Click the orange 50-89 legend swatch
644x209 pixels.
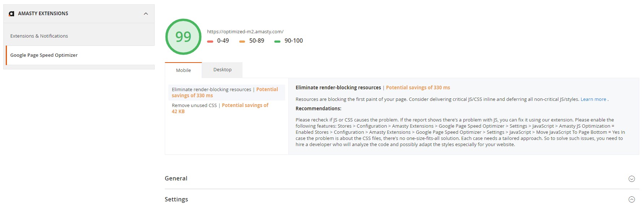pyautogui.click(x=242, y=41)
